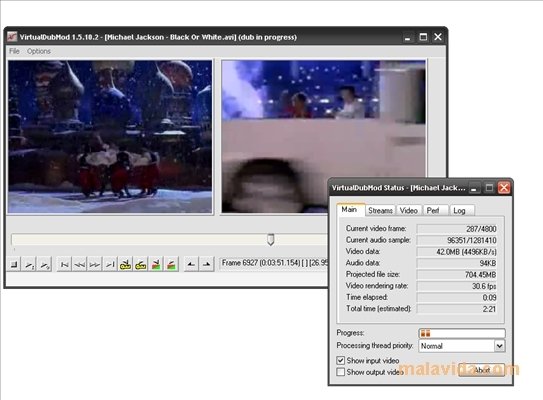
Task: Go to next keyframe icon
Action: (x=141, y=264)
